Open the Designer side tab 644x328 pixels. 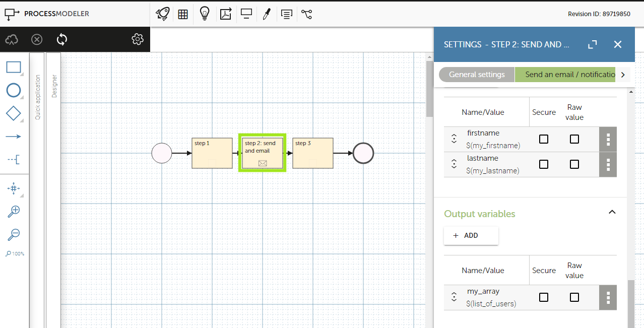pyautogui.click(x=54, y=86)
